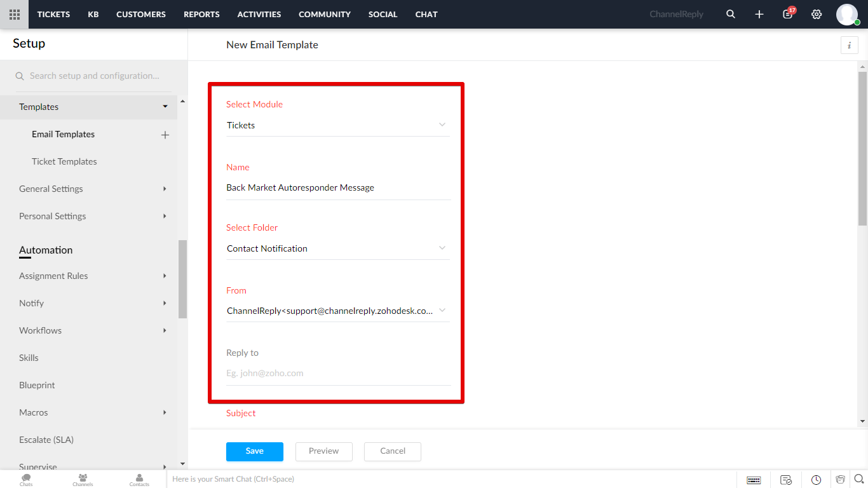
Task: Open Contacts in the bottom bar
Action: (139, 480)
